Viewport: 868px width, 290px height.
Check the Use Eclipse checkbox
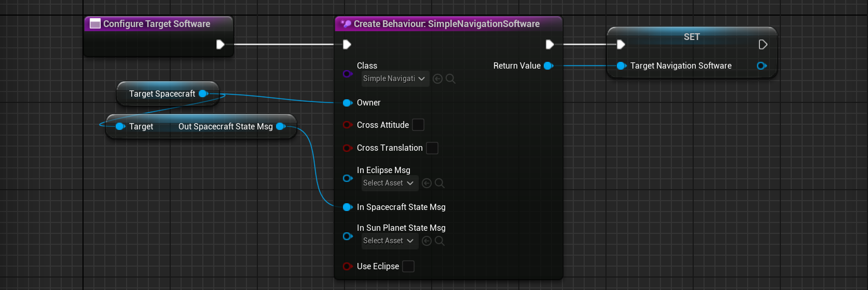coord(408,267)
